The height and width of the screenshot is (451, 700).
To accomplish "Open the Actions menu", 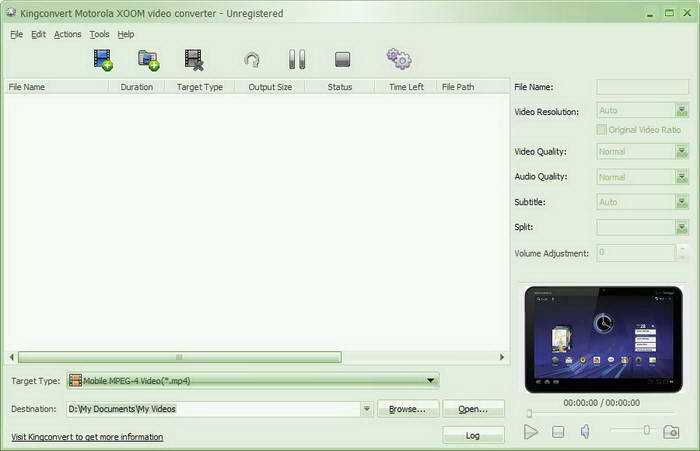I will point(68,34).
